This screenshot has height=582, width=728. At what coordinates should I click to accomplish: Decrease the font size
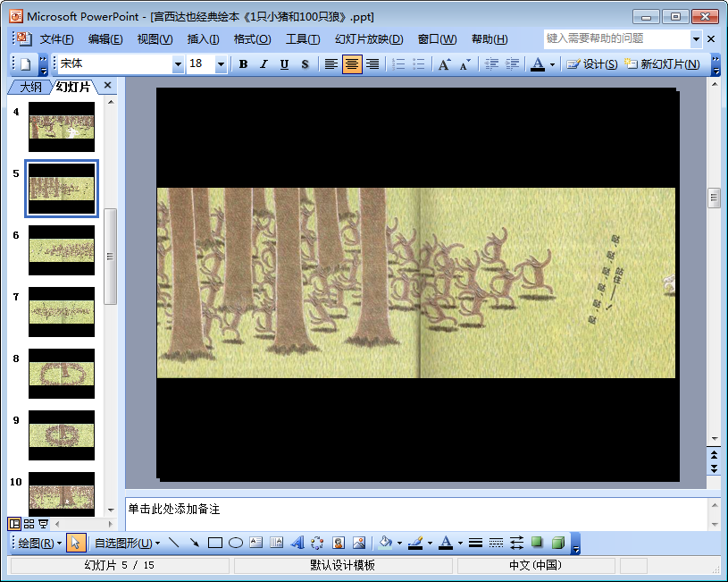pos(464,64)
